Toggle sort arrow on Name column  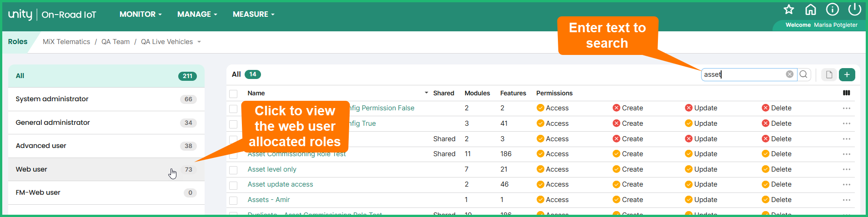[x=426, y=93]
